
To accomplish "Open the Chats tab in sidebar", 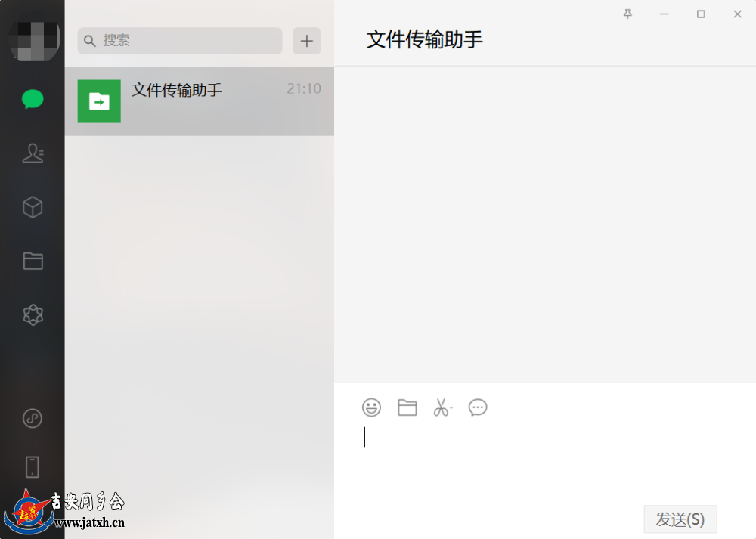I will 33,99.
